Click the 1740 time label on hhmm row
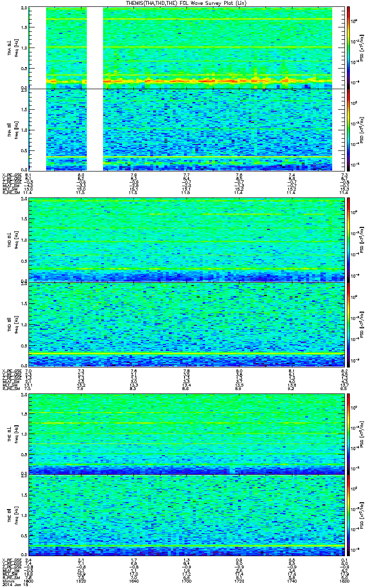Viewport: 368px width, 588px height. pos(291,581)
